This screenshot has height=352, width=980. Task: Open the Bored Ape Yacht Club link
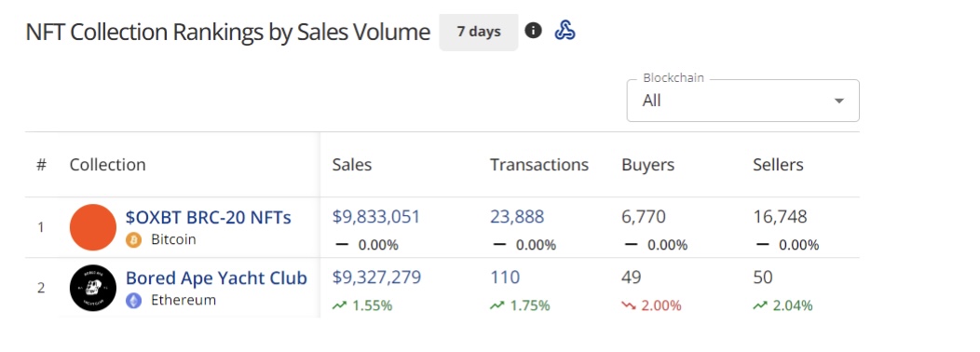tap(216, 278)
